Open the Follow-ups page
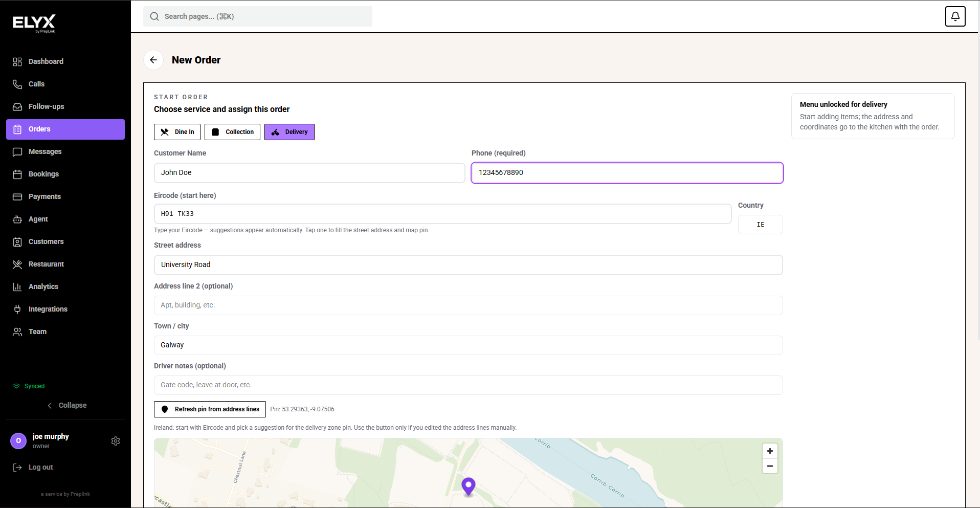This screenshot has height=508, width=980. pyautogui.click(x=65, y=106)
